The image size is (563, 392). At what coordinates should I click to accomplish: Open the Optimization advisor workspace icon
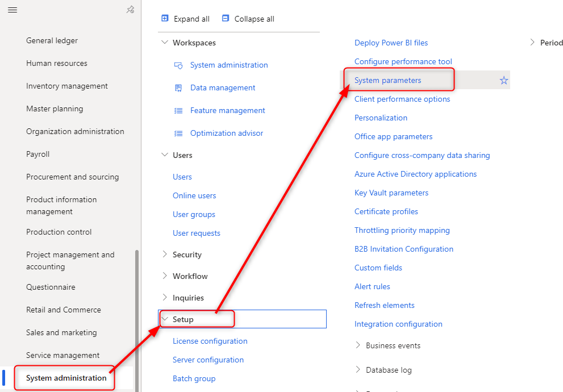pos(178,134)
